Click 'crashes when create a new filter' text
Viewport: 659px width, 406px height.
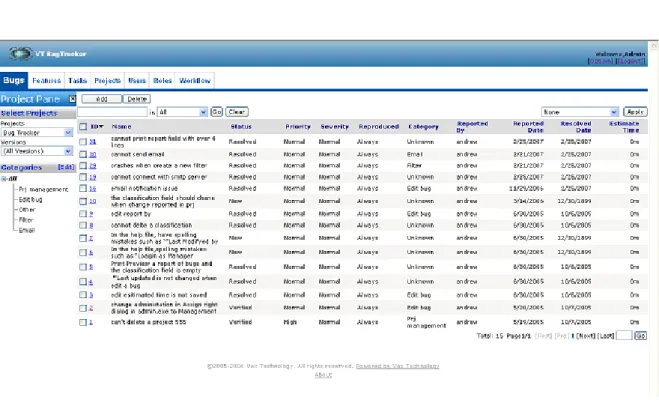point(159,166)
